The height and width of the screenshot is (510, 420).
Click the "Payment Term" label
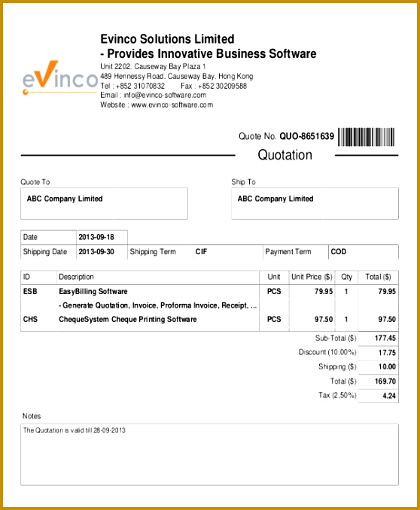coord(288,252)
